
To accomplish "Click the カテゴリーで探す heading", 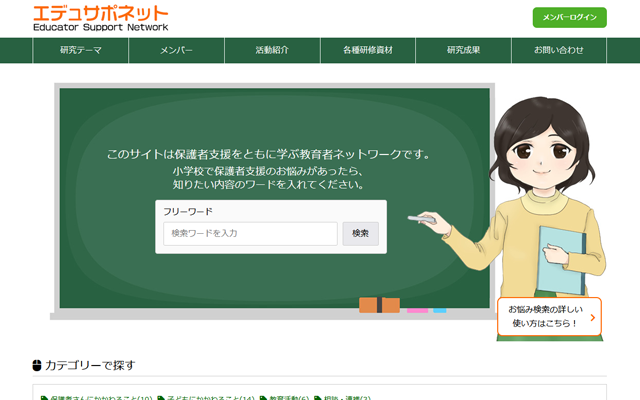I will pyautogui.click(x=90, y=365).
